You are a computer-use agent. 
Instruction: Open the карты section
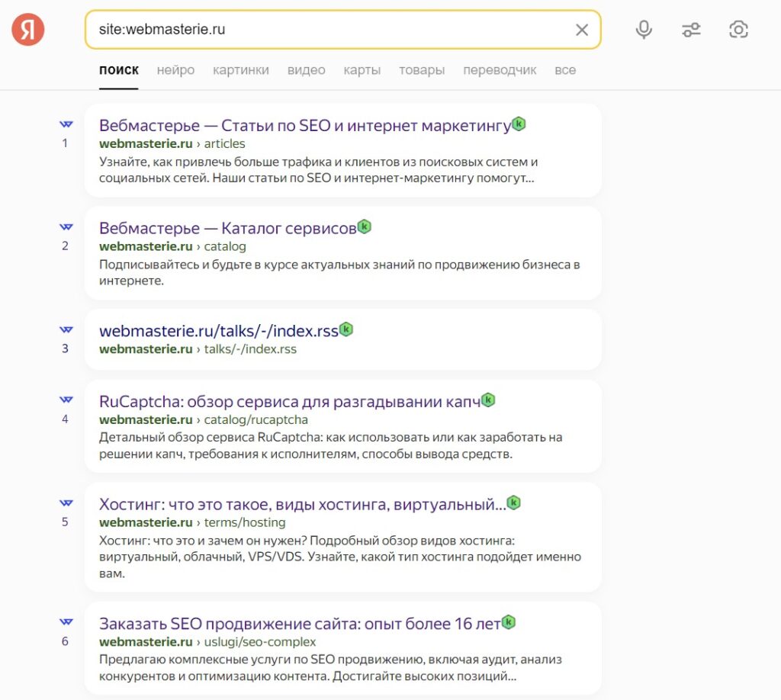pyautogui.click(x=362, y=69)
